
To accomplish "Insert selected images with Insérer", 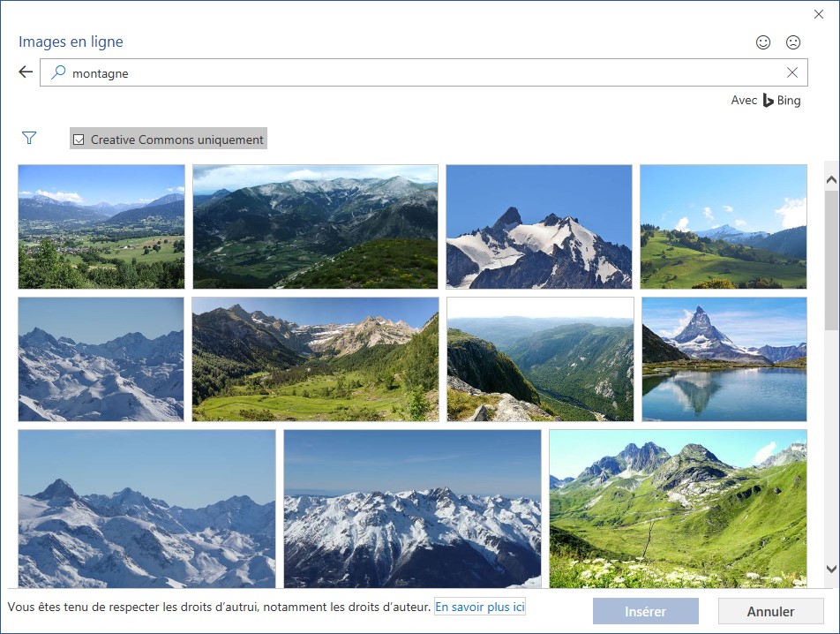I will pos(646,611).
